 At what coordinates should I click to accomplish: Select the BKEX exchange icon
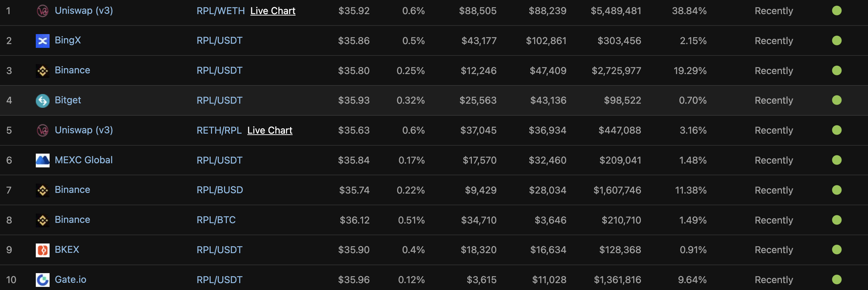click(x=43, y=250)
